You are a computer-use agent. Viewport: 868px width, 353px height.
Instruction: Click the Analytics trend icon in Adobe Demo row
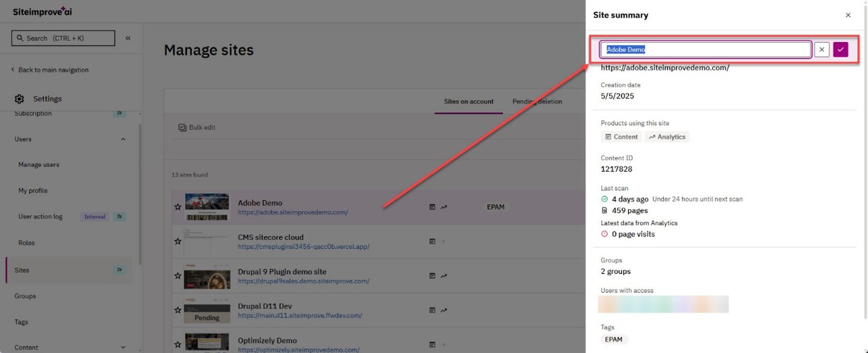(x=444, y=207)
